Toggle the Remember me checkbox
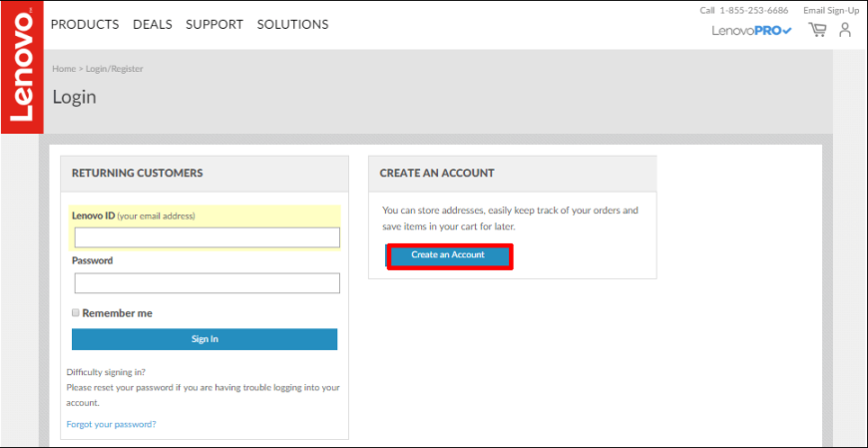Viewport: 868px width, 448px height. pyautogui.click(x=76, y=313)
